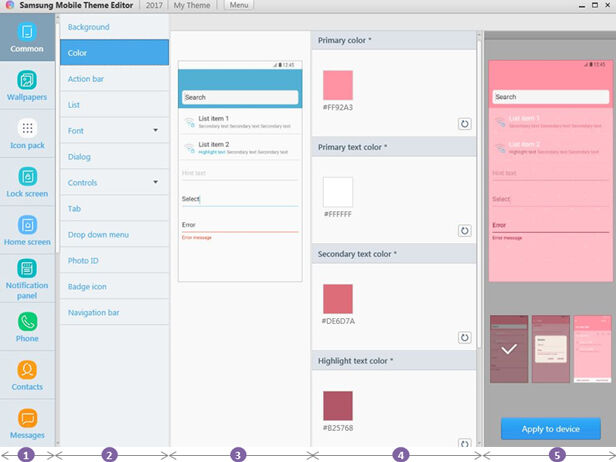Open the Lock screen category
The image size is (616, 462).
[27, 182]
